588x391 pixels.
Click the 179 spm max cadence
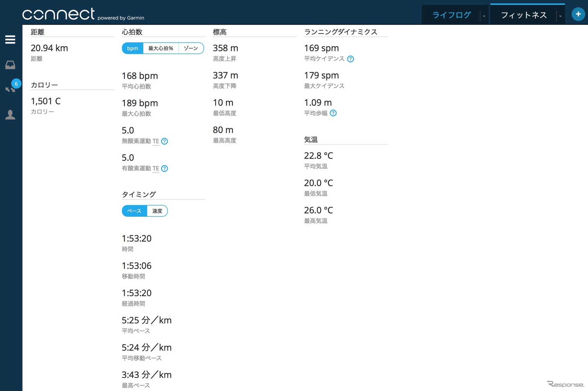(x=321, y=75)
